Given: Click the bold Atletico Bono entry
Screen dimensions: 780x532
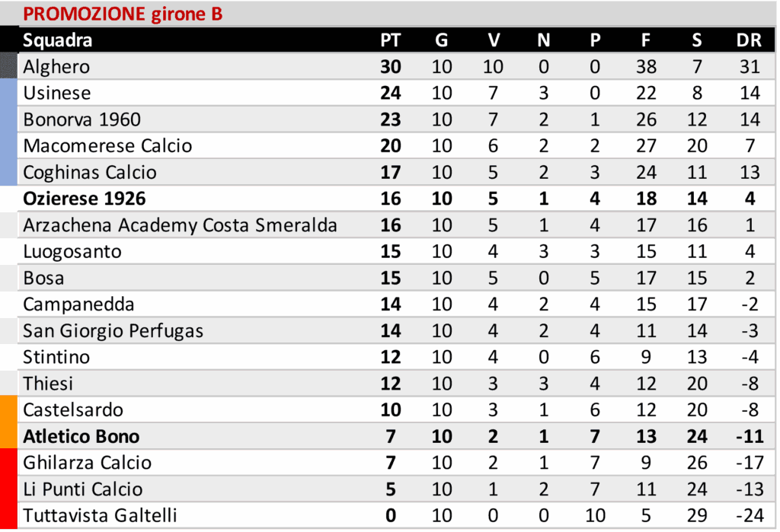Looking at the screenshot, I should pyautogui.click(x=82, y=437).
